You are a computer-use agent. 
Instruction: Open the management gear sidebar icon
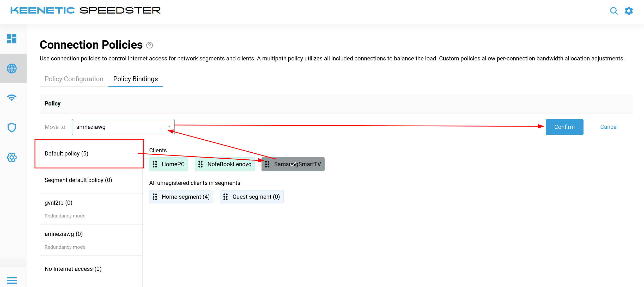12,157
